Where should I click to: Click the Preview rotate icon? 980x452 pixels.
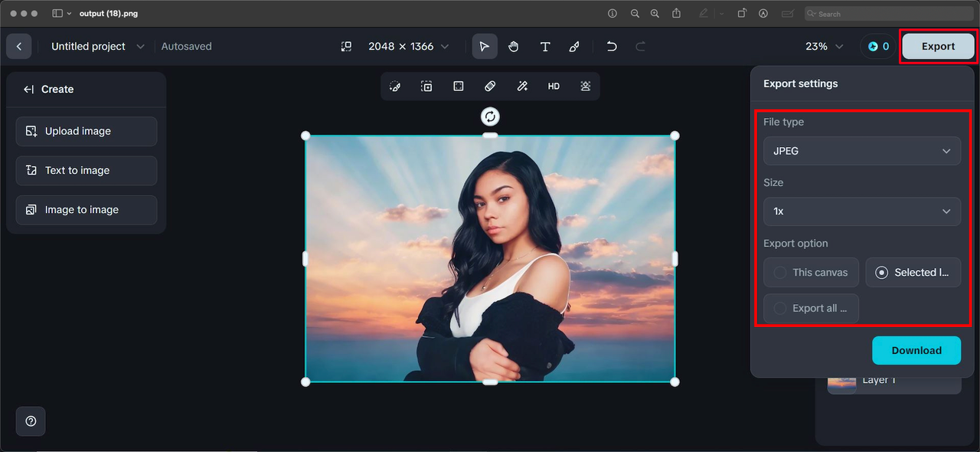pos(742,14)
